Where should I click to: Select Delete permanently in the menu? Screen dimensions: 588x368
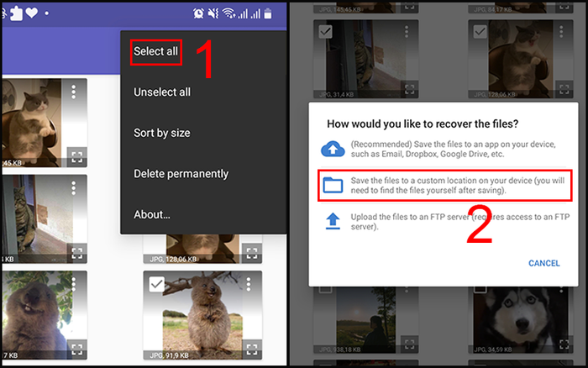pyautogui.click(x=181, y=174)
